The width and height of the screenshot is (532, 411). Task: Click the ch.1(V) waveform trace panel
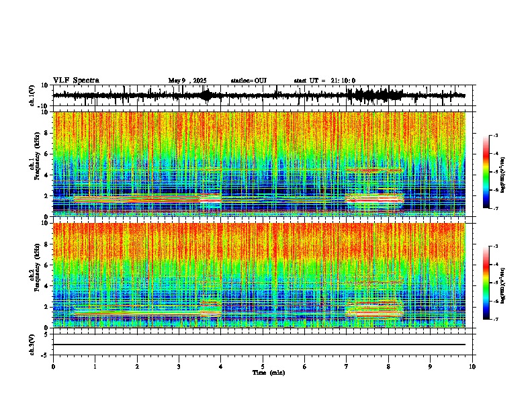click(263, 95)
